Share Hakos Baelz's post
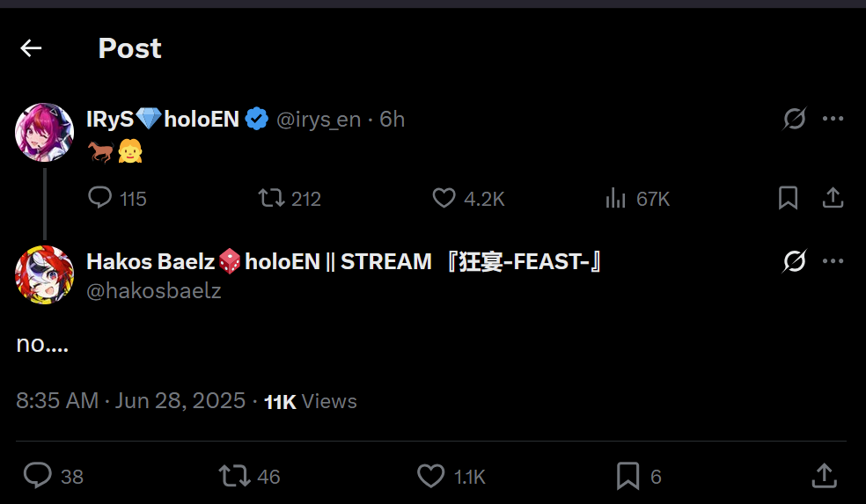 coord(823,476)
